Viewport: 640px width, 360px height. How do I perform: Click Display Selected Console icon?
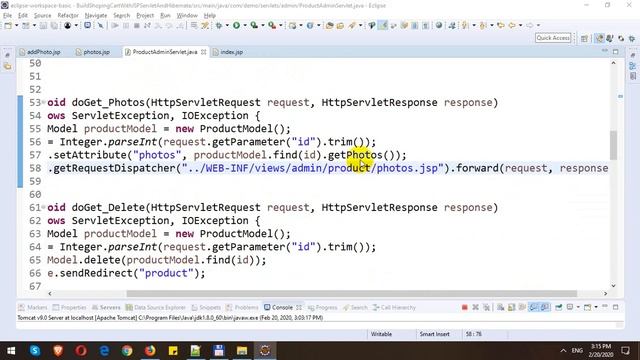point(570,307)
